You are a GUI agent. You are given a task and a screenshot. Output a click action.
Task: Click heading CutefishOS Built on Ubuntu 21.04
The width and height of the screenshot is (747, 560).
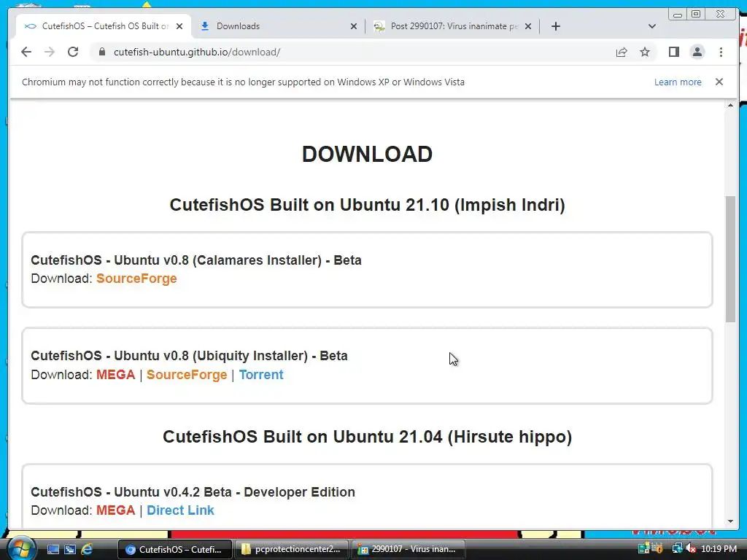point(368,437)
